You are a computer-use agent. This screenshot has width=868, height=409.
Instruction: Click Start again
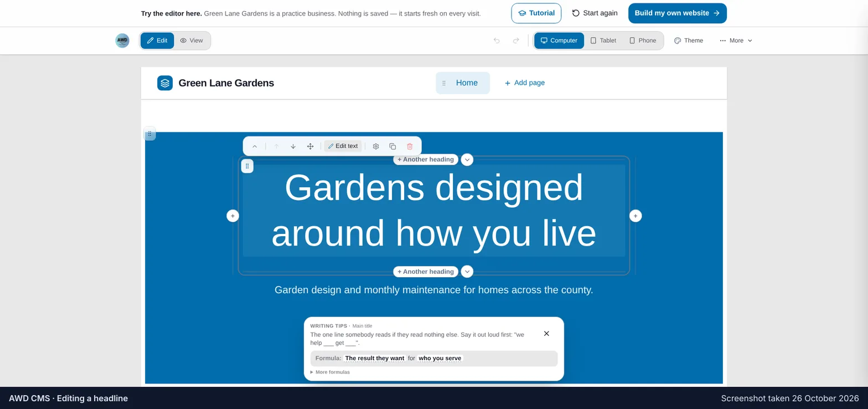click(595, 13)
